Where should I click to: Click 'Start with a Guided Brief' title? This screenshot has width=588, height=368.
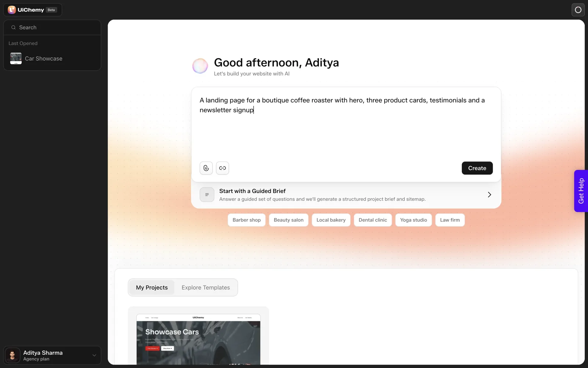point(252,191)
